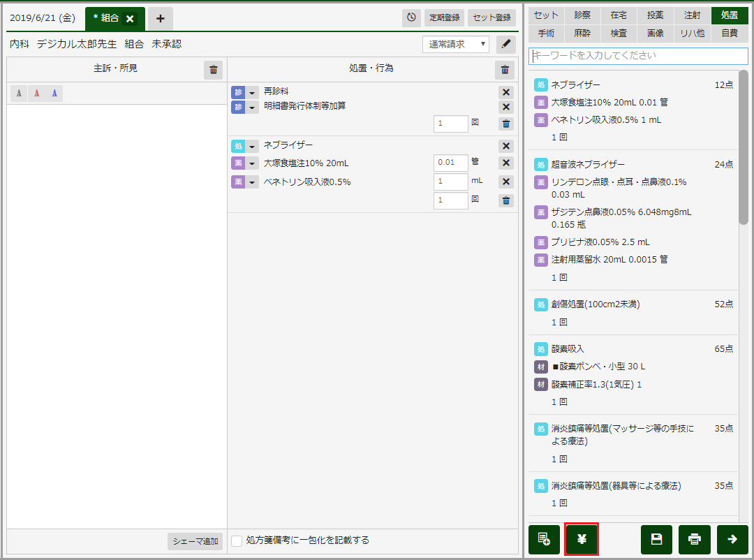Click the right arrow next button
This screenshot has height=560, width=754.
point(732,539)
